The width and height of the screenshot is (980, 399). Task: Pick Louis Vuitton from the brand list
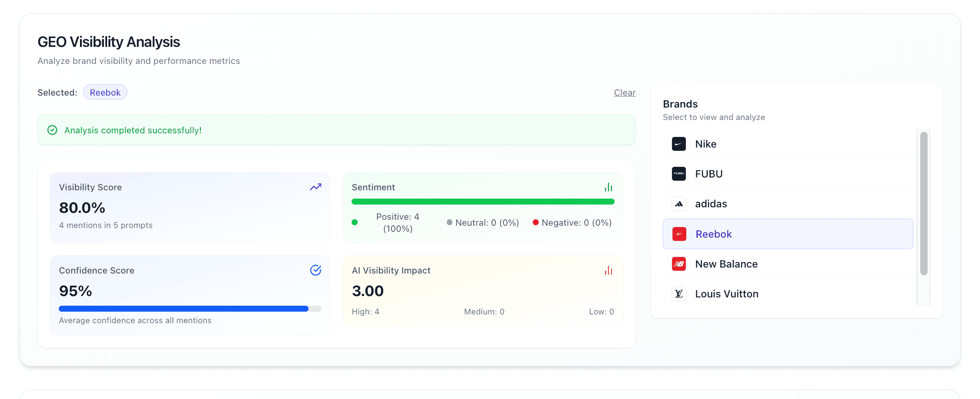(726, 294)
